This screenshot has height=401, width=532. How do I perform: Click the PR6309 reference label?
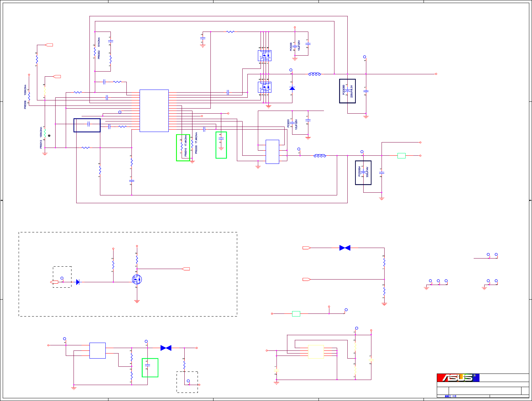coord(25,105)
